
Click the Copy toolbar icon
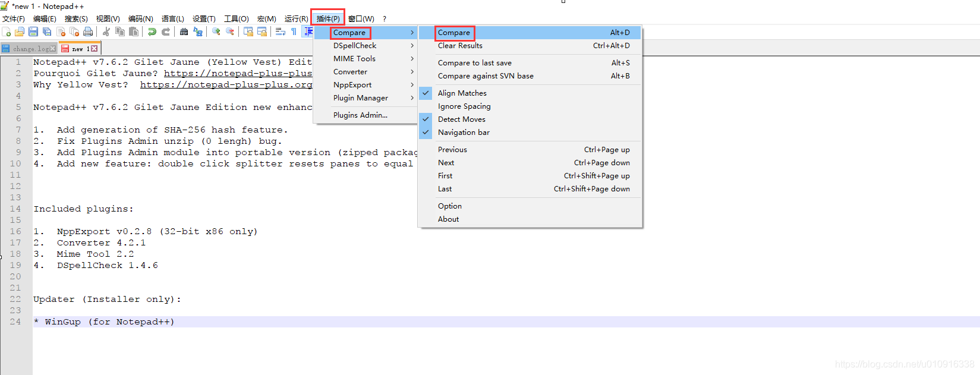[120, 31]
